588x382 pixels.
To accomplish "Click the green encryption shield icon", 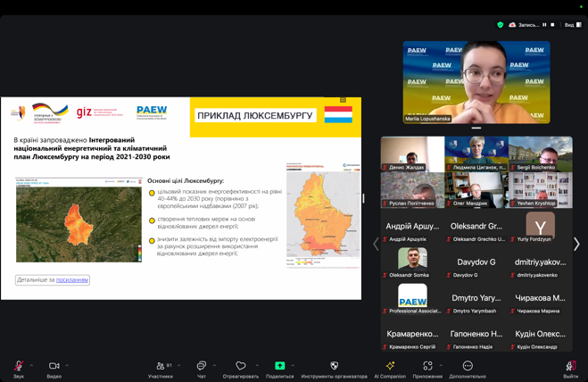I will (500, 25).
